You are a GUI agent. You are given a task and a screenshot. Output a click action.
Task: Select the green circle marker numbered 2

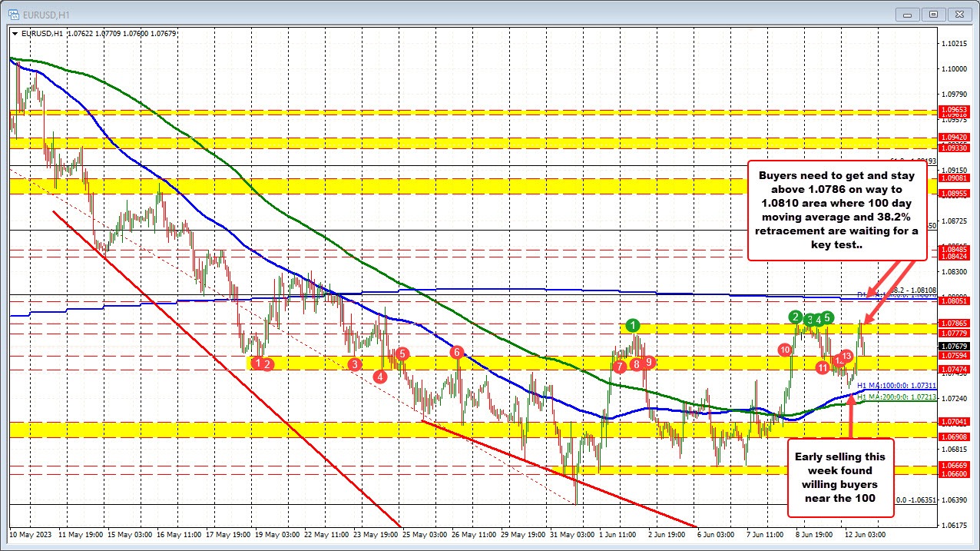click(796, 317)
